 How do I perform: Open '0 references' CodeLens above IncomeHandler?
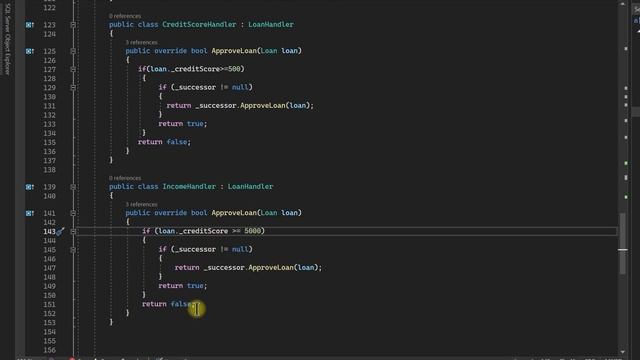[x=125, y=178]
